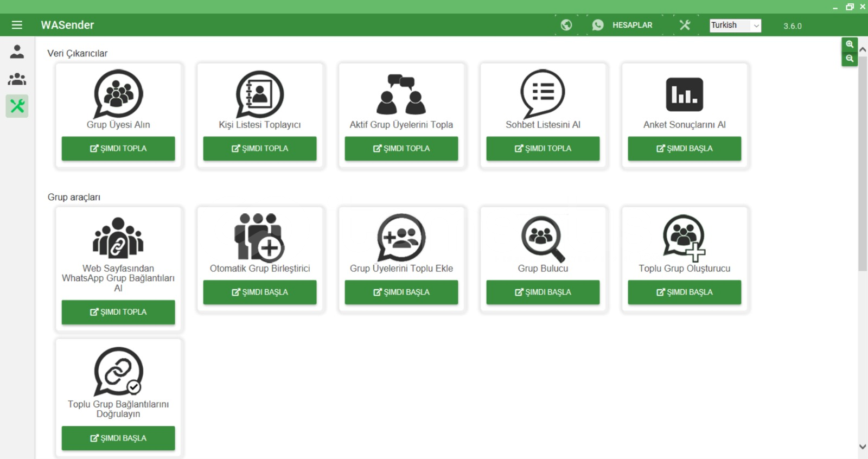Click the Grup Bulucu magnifier icon
This screenshot has height=459, width=868.
click(542, 238)
